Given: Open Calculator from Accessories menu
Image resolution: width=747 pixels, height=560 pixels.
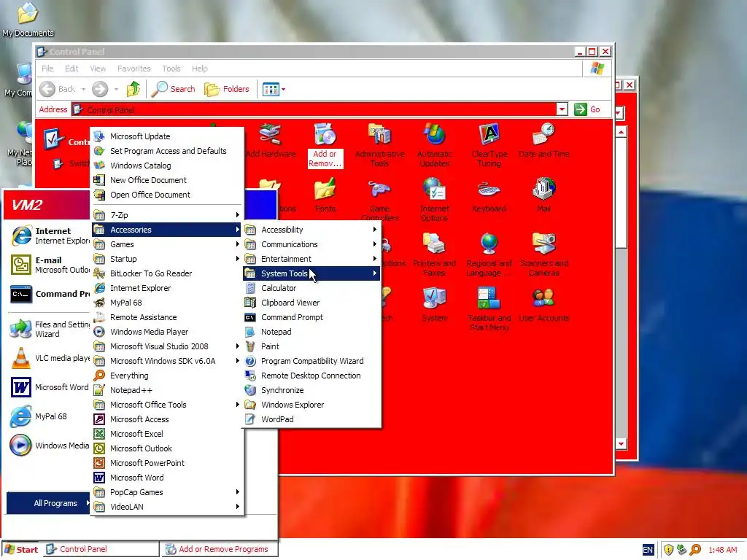Looking at the screenshot, I should pyautogui.click(x=312, y=288).
